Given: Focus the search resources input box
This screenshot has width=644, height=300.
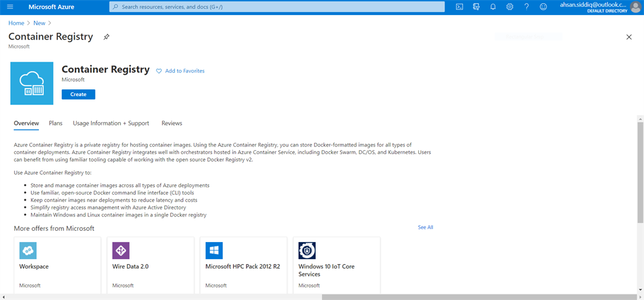Looking at the screenshot, I should click(277, 7).
